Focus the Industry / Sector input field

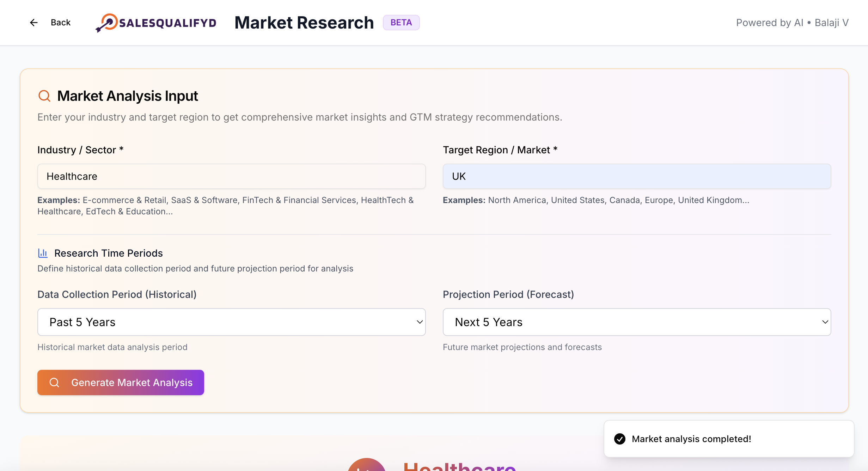click(231, 176)
